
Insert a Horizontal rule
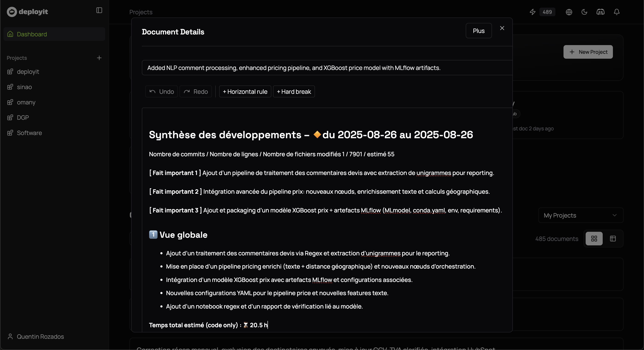[245, 92]
